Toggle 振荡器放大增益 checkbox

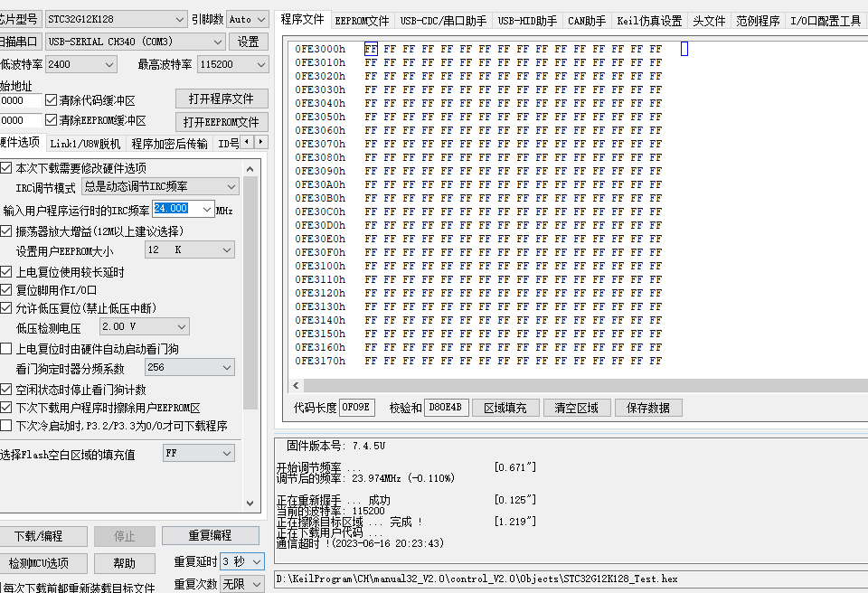pos(6,231)
